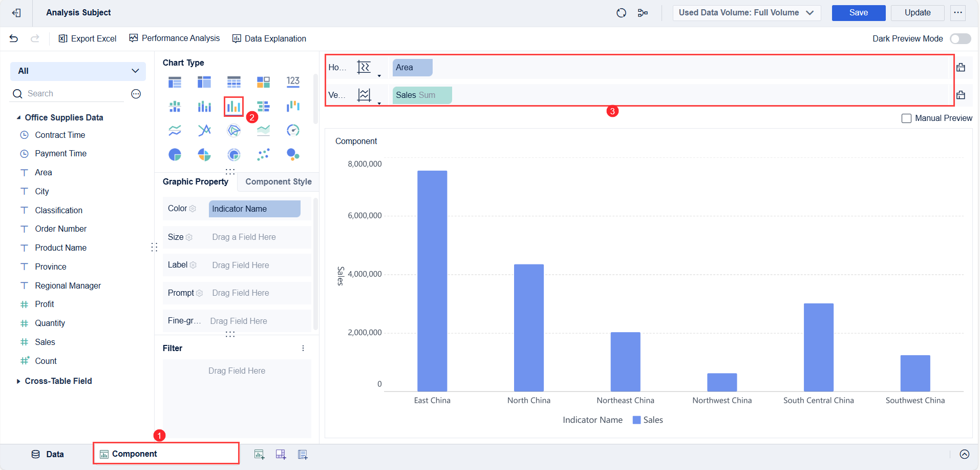Viewport: 980px width, 470px height.
Task: Expand the Cross-Table Field group
Action: pos(18,381)
